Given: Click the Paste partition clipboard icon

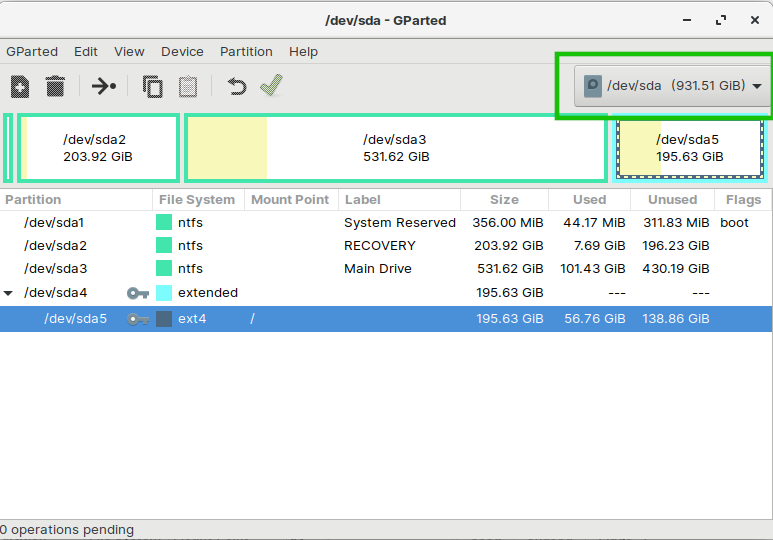Looking at the screenshot, I should tap(188, 86).
